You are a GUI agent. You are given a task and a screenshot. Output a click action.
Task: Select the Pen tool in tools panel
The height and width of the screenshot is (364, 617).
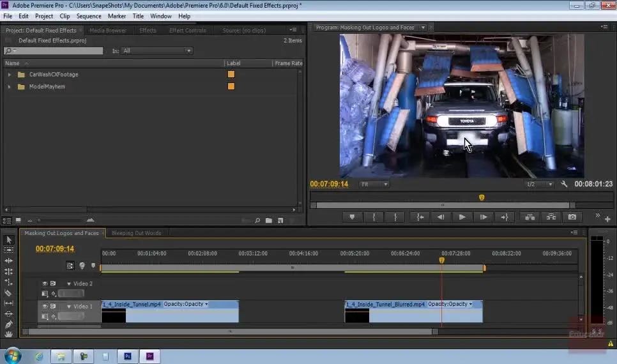pos(8,324)
